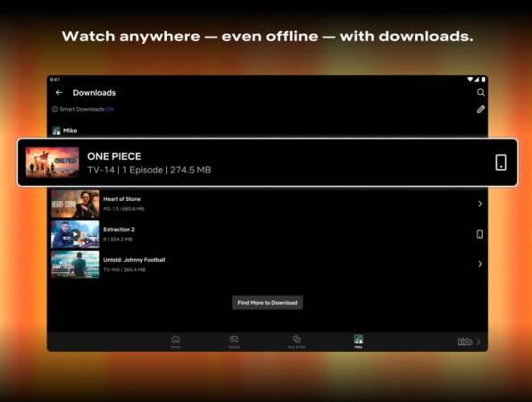Play the Extraction 2 thumbnail
The width and height of the screenshot is (532, 402).
pyautogui.click(x=75, y=234)
